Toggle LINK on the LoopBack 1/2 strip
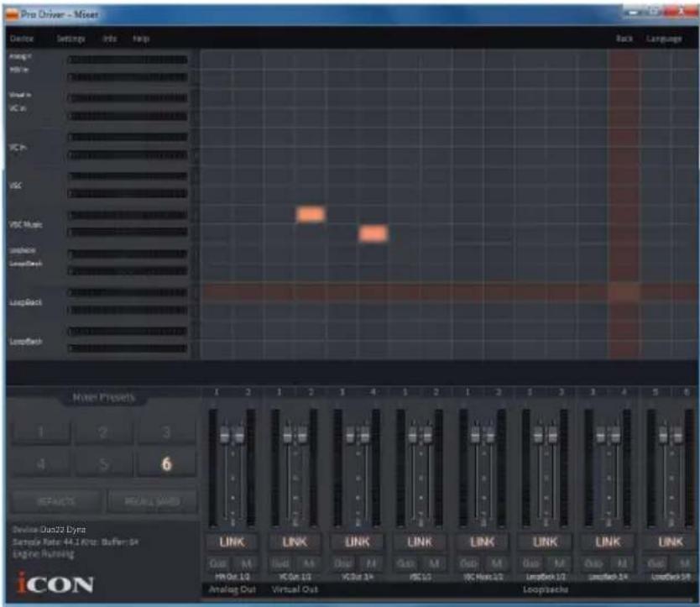This screenshot has height=607, width=700. (545, 542)
